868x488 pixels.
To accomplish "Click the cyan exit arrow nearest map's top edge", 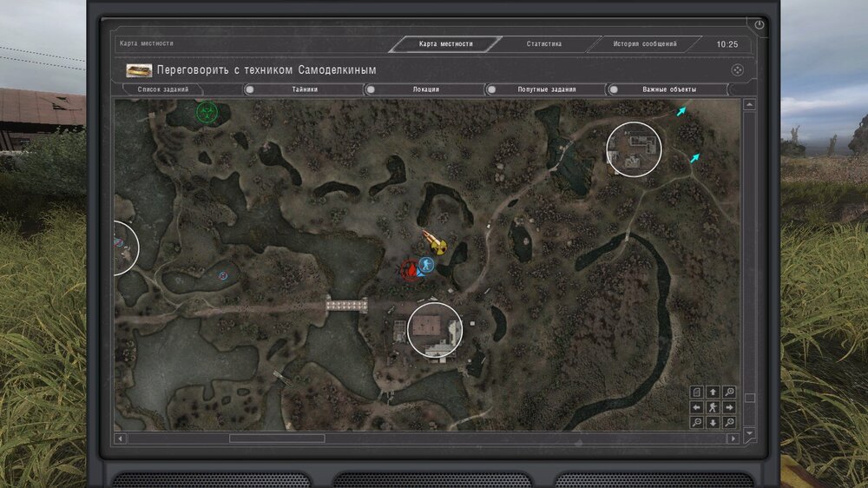I will [681, 111].
